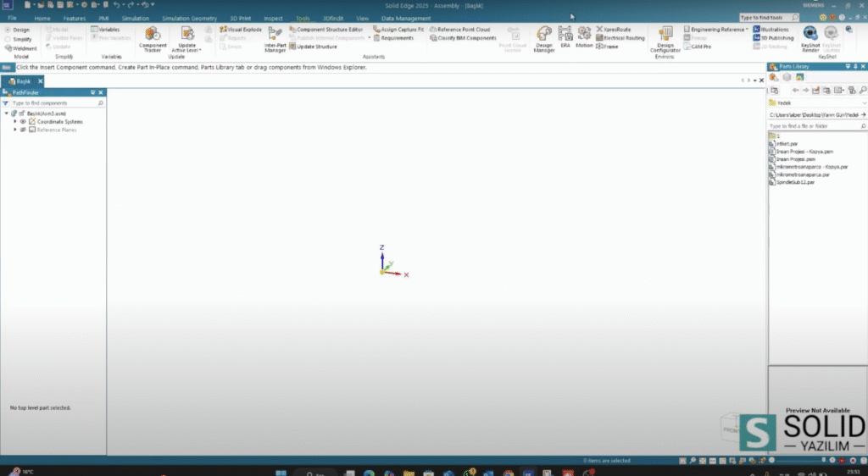Click Update Structure in the ribbon
868x476 pixels.
pos(313,47)
